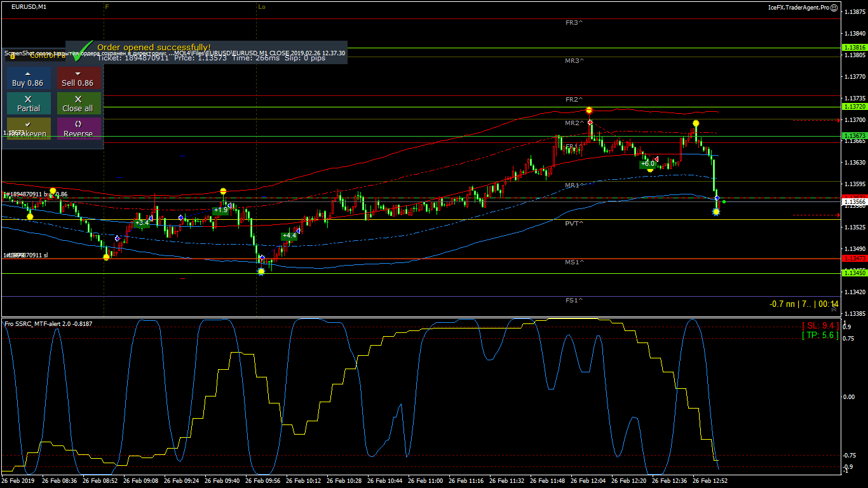Click the #1894870911 buy order line label

(x=35, y=194)
